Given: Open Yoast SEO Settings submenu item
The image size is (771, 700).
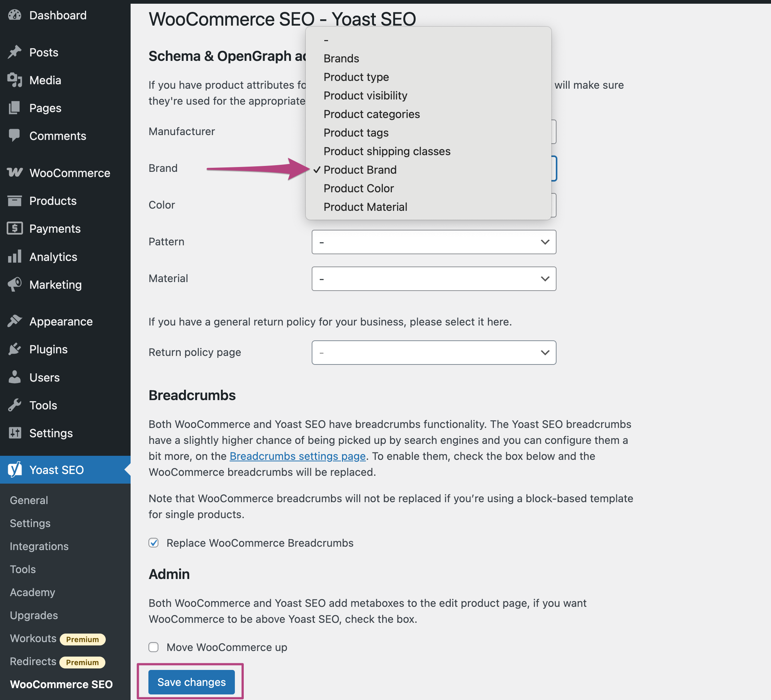Looking at the screenshot, I should [30, 523].
